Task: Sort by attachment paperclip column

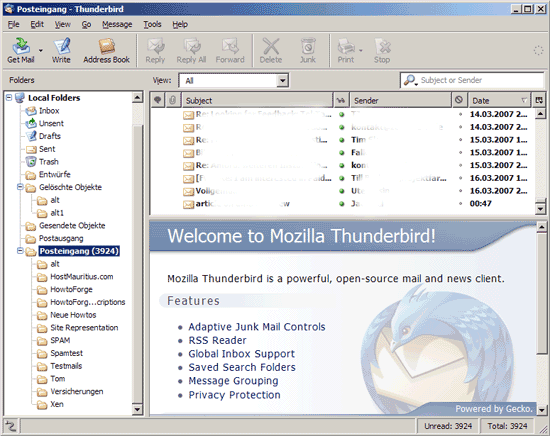Action: (x=173, y=100)
